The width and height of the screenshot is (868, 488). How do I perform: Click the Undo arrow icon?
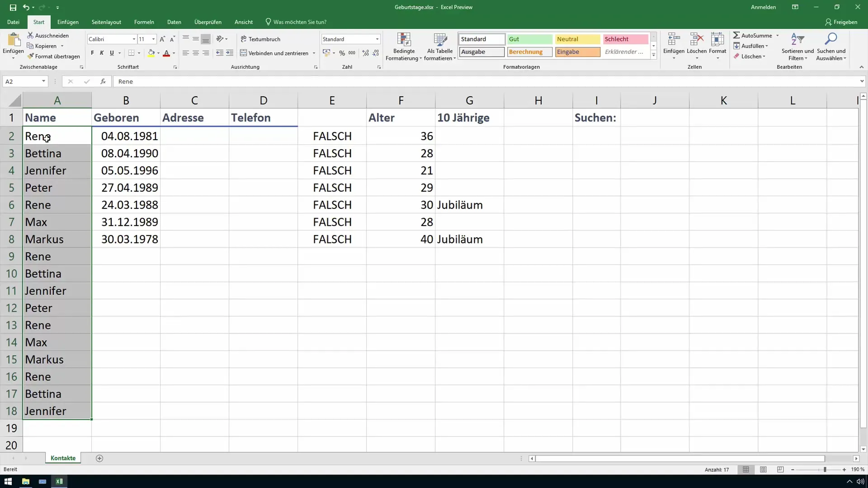pos(26,7)
